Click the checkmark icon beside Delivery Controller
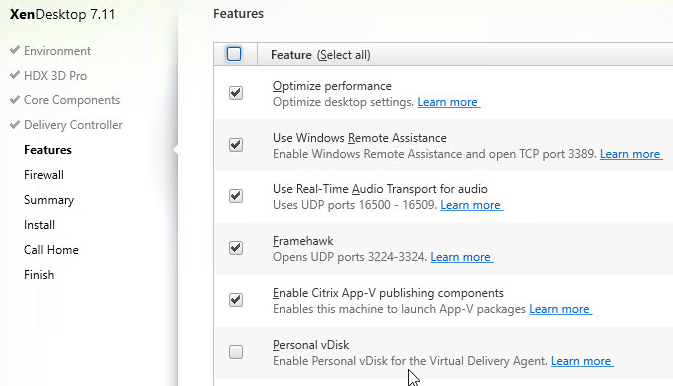Screen dimensions: 673x386 click(15, 124)
